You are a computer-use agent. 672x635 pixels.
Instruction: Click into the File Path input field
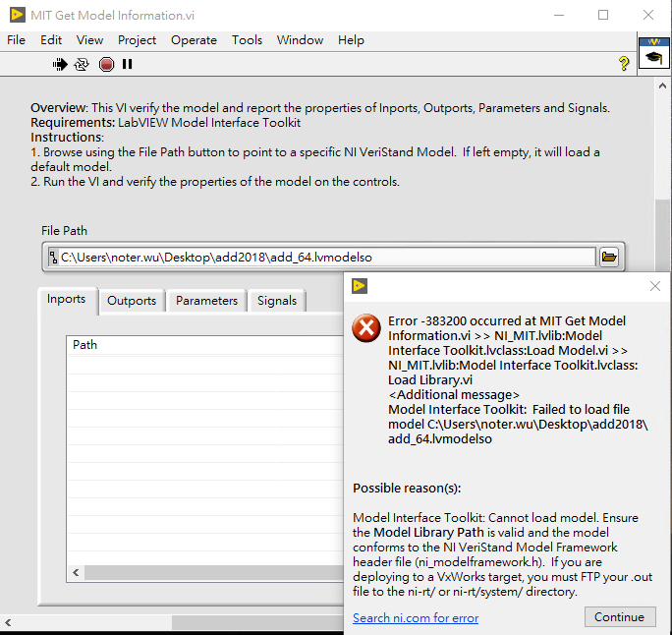tap(327, 258)
